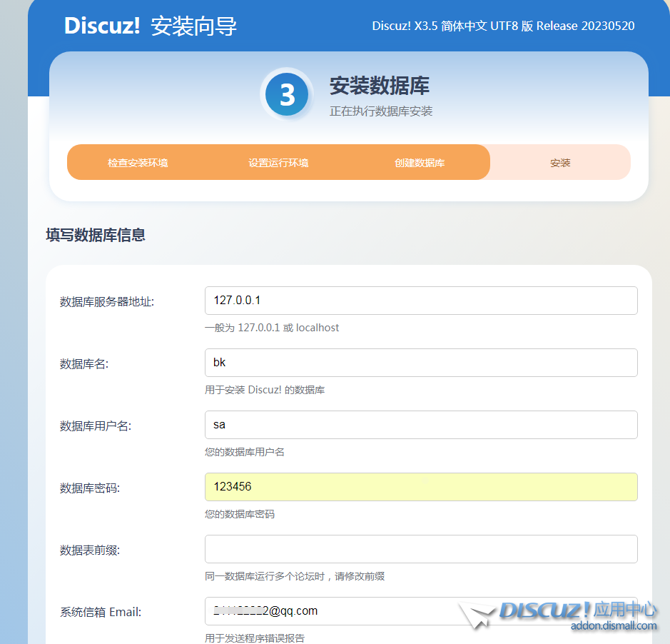
Task: Click the empty 数据表前缀 input field
Action: pyautogui.click(x=420, y=549)
